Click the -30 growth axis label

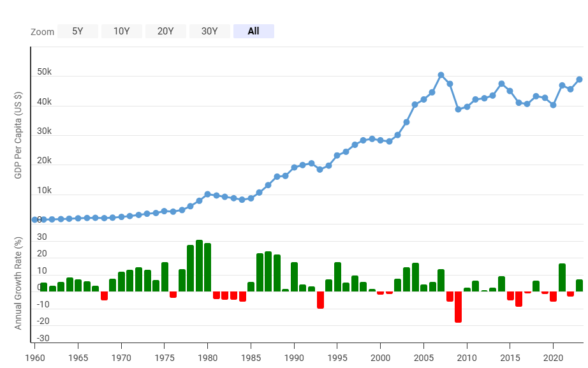pyautogui.click(x=43, y=338)
